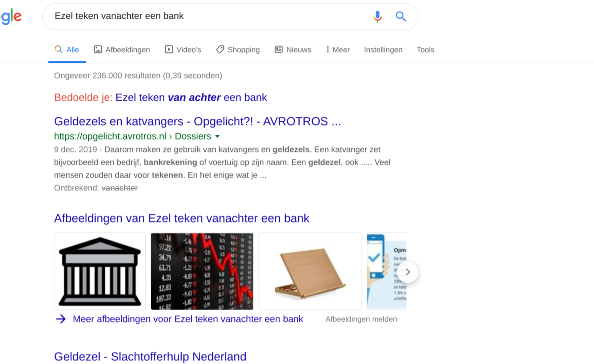Click the search query input field
Viewport: 594px width, 364px height.
pyautogui.click(x=209, y=16)
